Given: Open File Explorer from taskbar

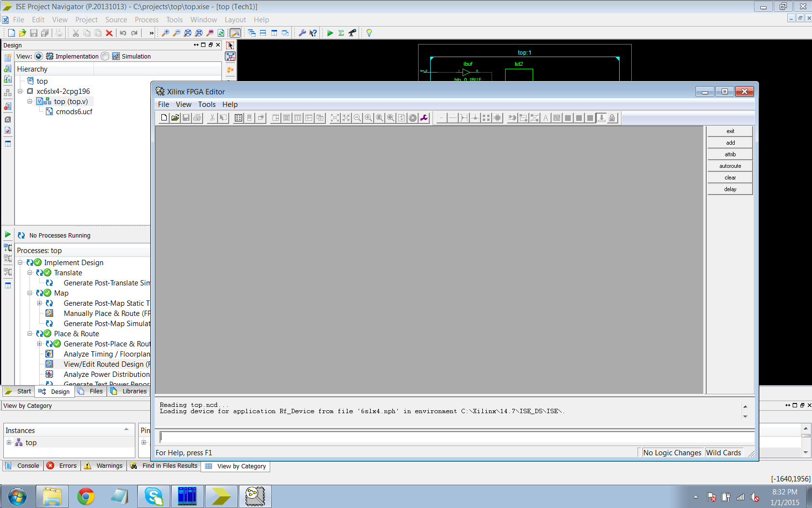Looking at the screenshot, I should click(x=52, y=496).
